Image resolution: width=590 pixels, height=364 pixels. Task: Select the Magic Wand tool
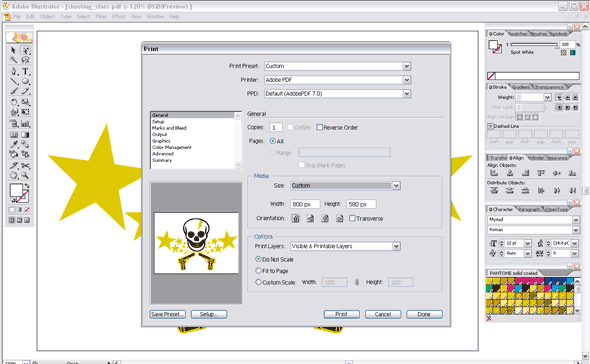(13, 60)
